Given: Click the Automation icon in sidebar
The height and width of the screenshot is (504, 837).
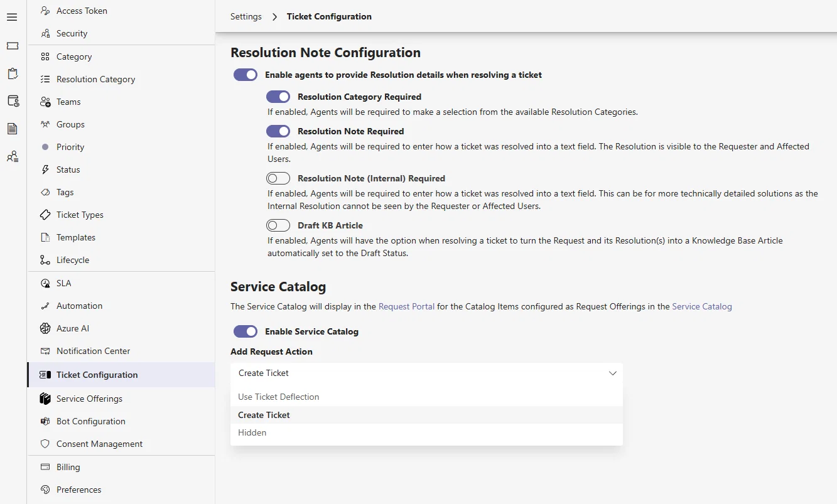Looking at the screenshot, I should (45, 306).
